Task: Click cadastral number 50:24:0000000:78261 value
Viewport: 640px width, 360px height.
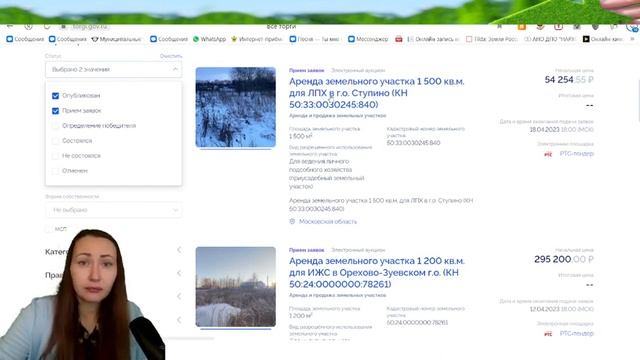Action: pyautogui.click(x=417, y=322)
